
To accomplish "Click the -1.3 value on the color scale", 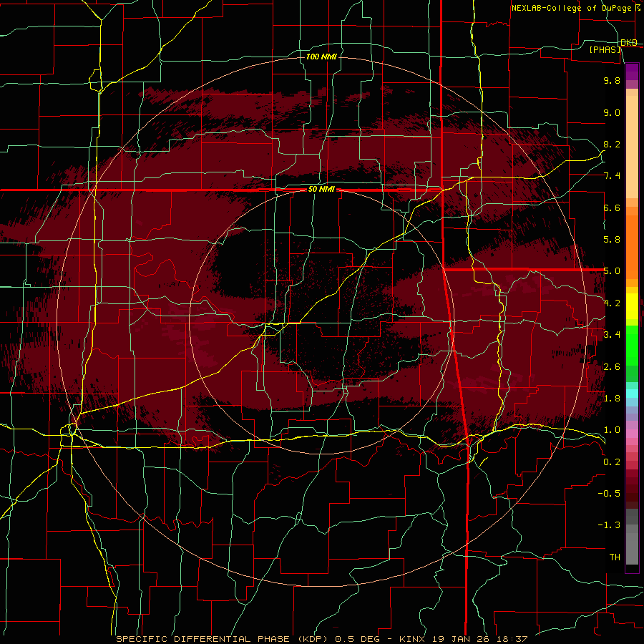I will click(609, 525).
